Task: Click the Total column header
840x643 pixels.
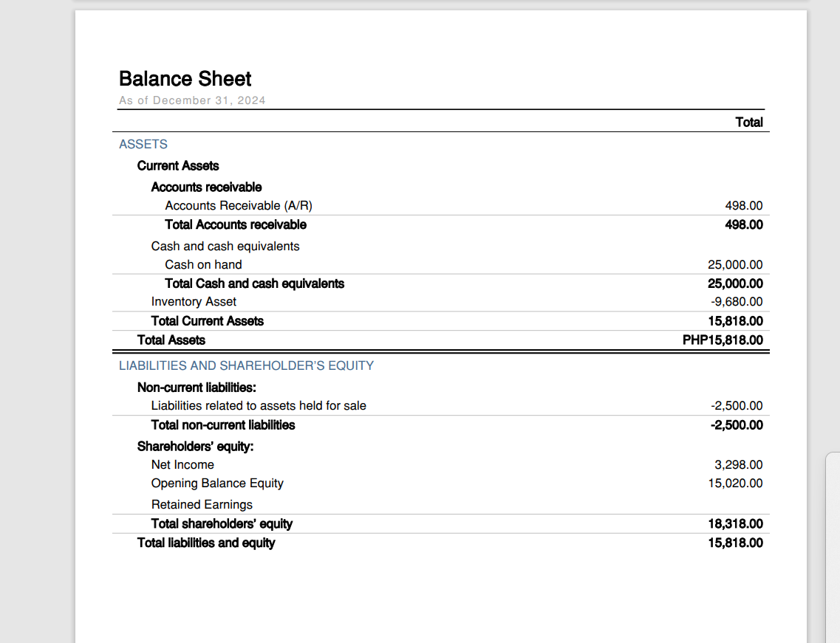Action: 748,123
